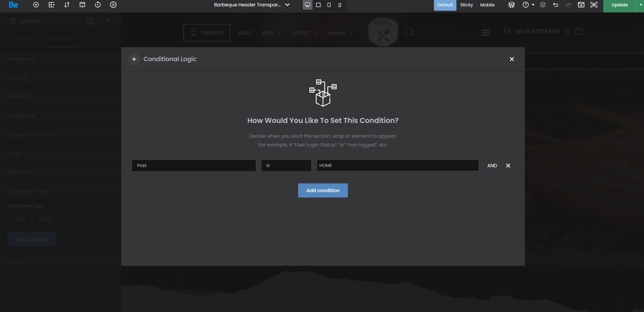
Task: Expand the Responsive section
Action: click(x=61, y=172)
